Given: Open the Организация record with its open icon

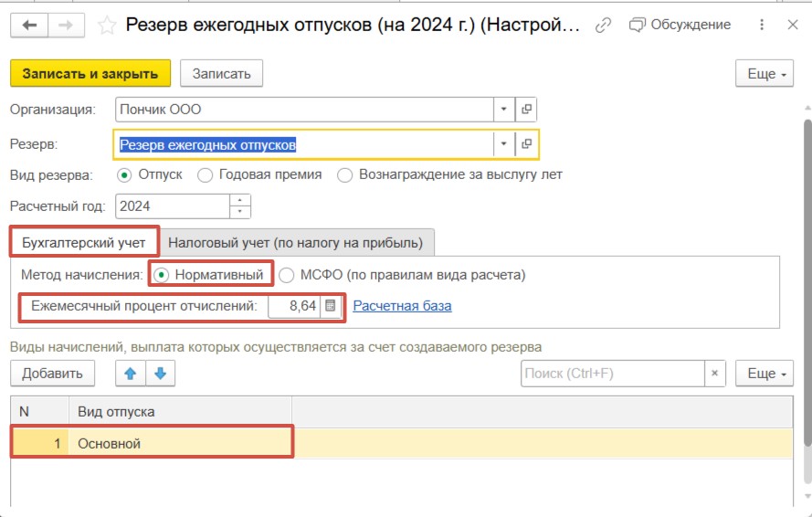Looking at the screenshot, I should tap(526, 110).
